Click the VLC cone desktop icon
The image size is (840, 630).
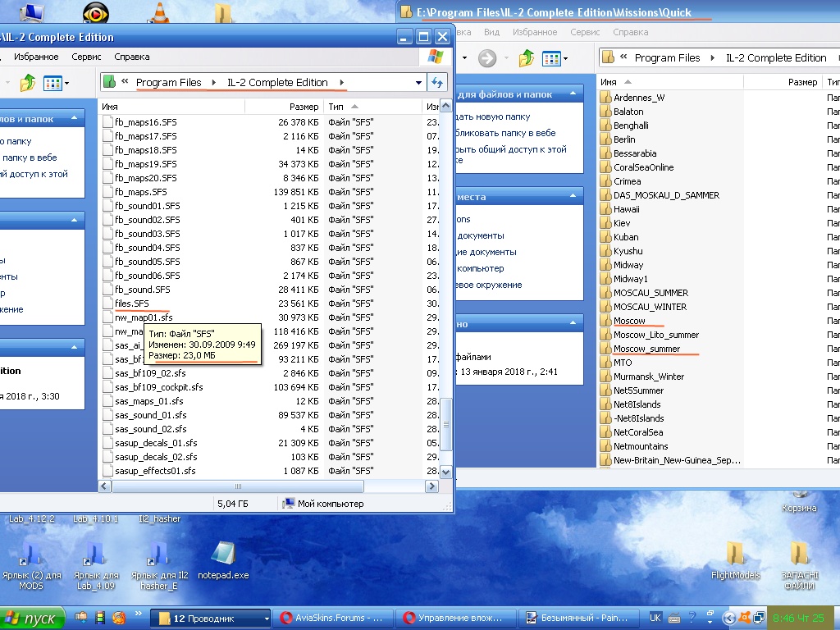tap(159, 11)
